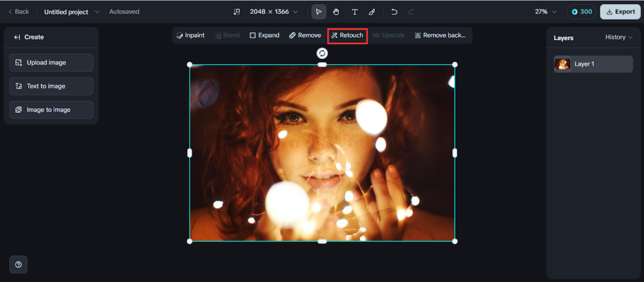Screen dimensions: 644x282
Task: Click Upload image button
Action: click(x=51, y=62)
